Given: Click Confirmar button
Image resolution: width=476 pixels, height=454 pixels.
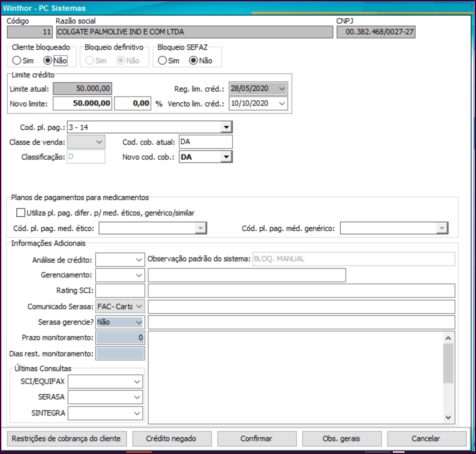Looking at the screenshot, I should click(257, 439).
